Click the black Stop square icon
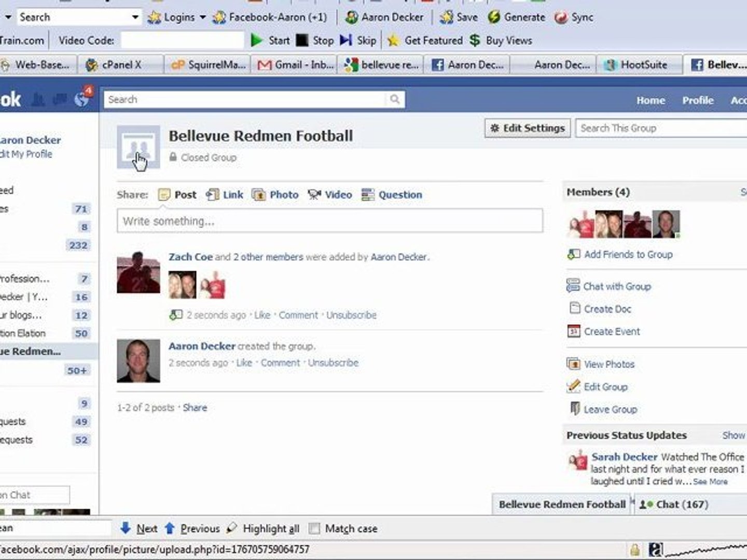 pos(302,40)
